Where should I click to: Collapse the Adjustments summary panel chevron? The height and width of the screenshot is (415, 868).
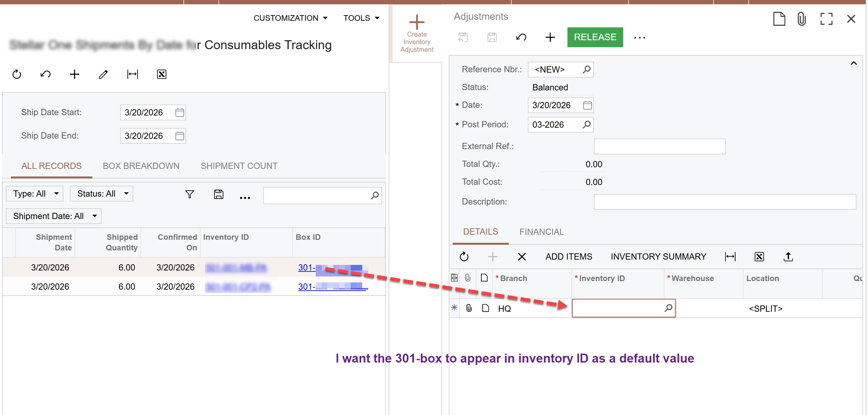(x=853, y=63)
